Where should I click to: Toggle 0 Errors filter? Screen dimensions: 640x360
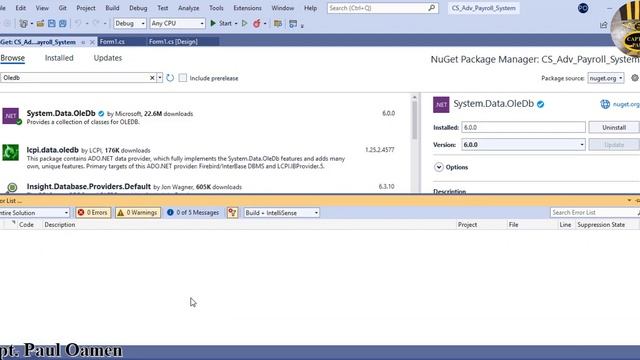click(93, 213)
